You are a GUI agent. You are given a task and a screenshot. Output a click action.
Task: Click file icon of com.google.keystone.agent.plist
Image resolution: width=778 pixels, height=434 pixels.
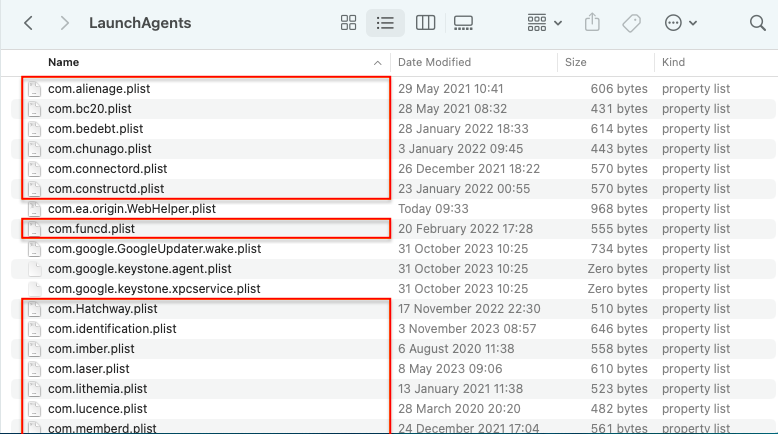tap(34, 269)
